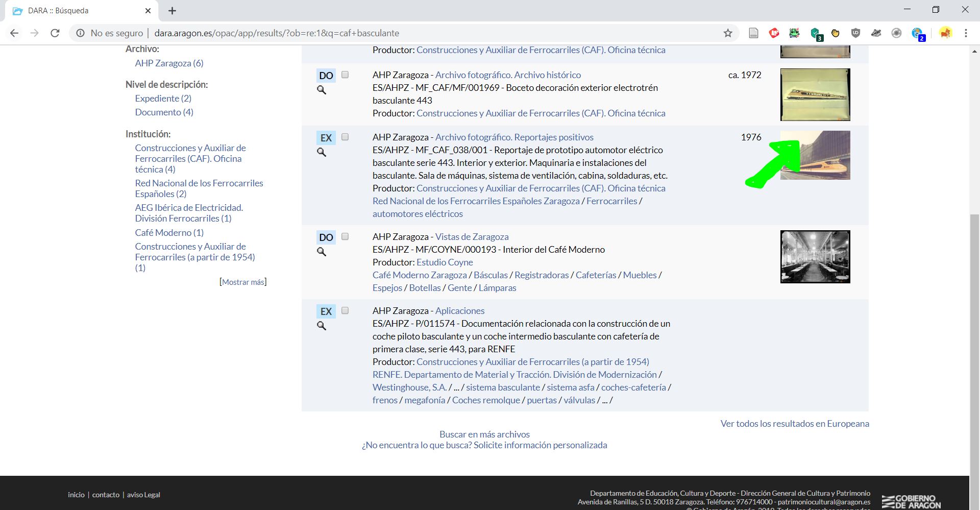
Task: Go forward in browser history
Action: point(34,33)
